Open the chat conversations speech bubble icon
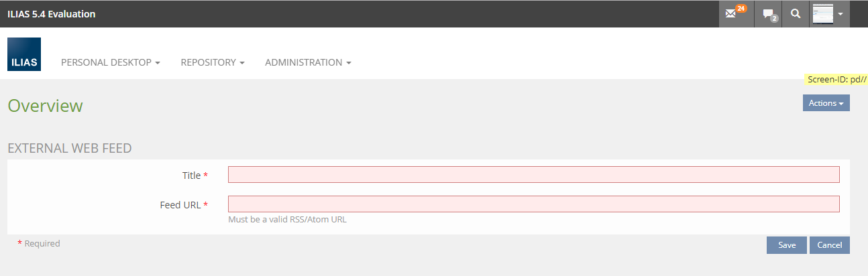 pos(770,14)
